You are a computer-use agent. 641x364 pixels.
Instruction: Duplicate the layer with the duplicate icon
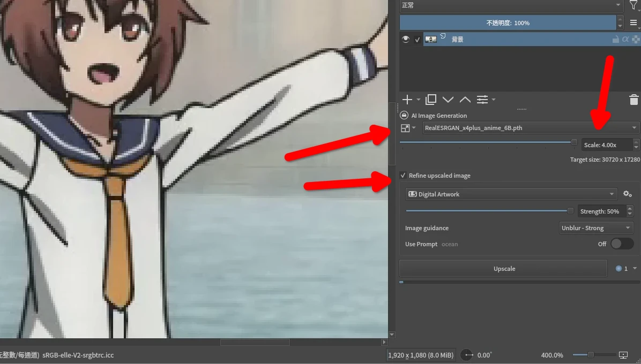pos(431,100)
